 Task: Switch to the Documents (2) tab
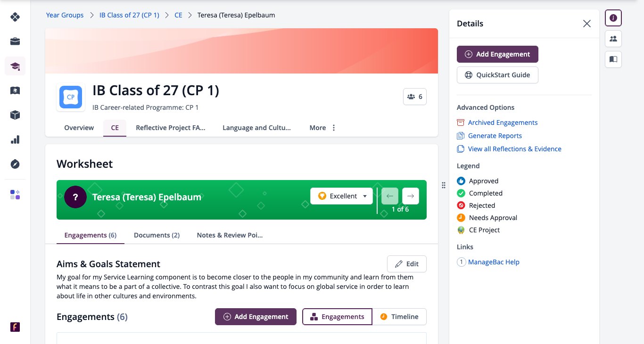pos(157,235)
